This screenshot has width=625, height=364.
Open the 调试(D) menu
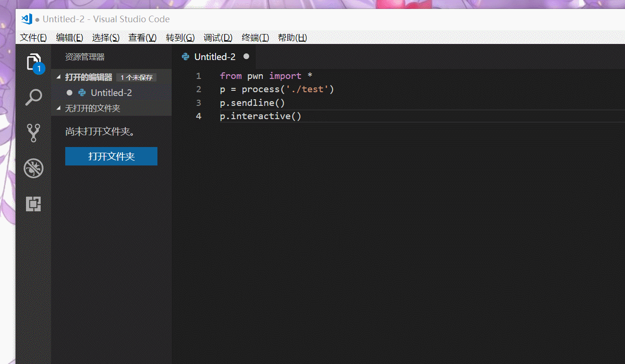tap(218, 38)
